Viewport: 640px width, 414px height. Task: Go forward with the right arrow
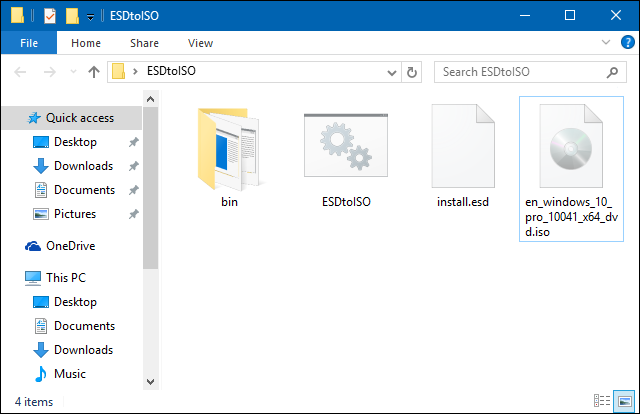pyautogui.click(x=50, y=72)
